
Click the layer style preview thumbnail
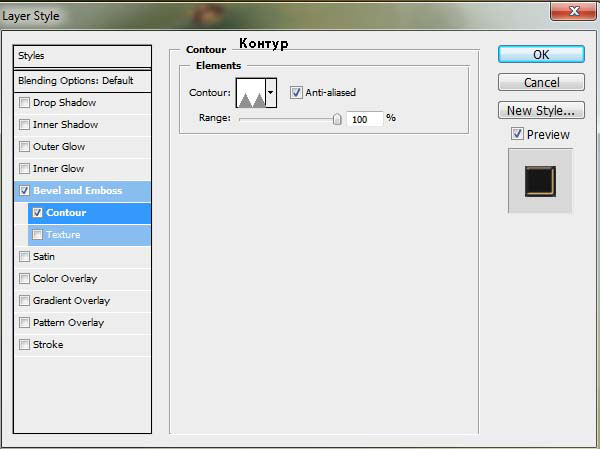540,181
